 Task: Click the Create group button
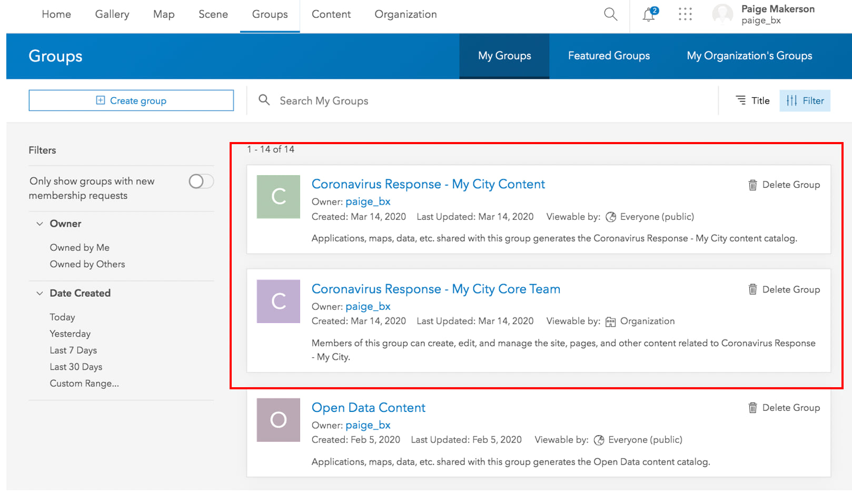point(131,100)
